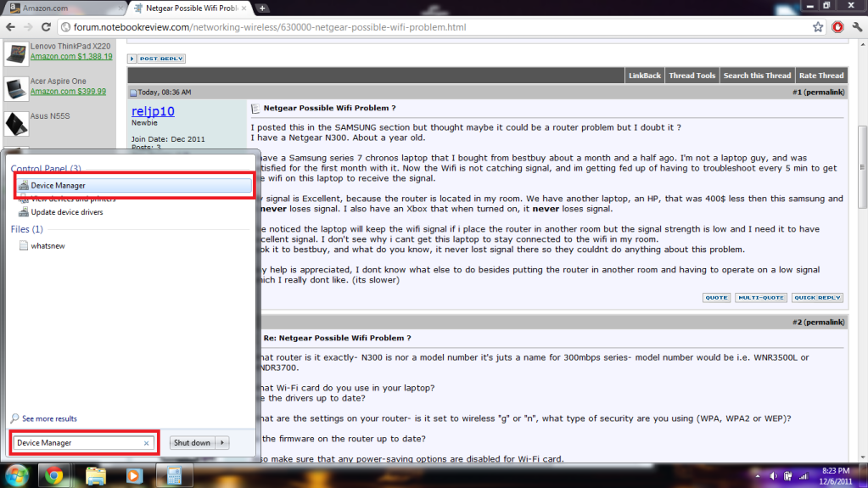Open the volume speaker tray icon
The height and width of the screenshot is (488, 868).
[x=773, y=476]
